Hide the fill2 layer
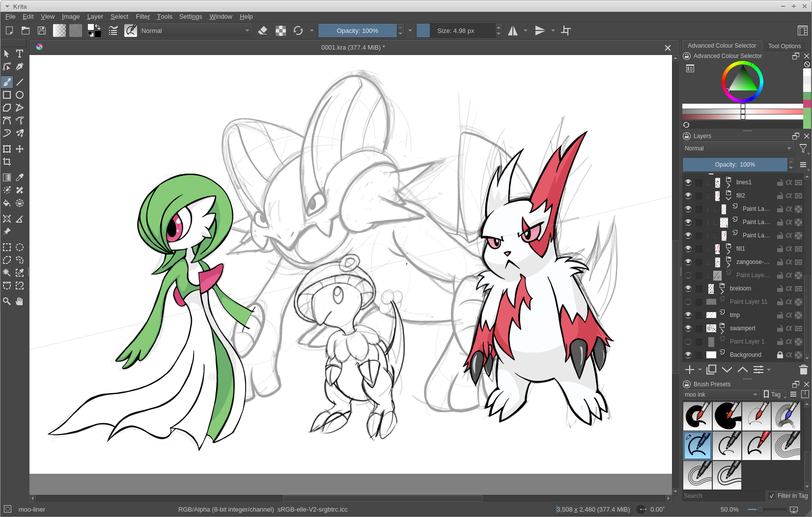 tap(688, 196)
